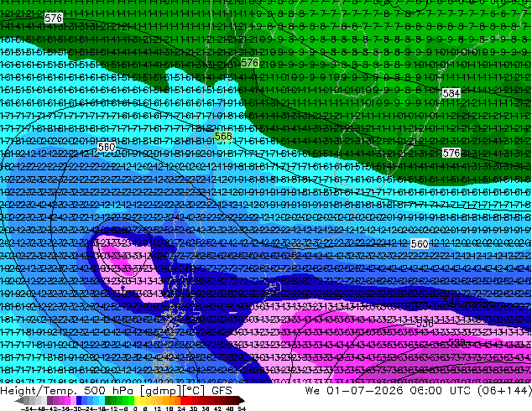Screen dimensions: 532x411
Task: Click the 576 label directly below 584
Action: click(x=451, y=153)
